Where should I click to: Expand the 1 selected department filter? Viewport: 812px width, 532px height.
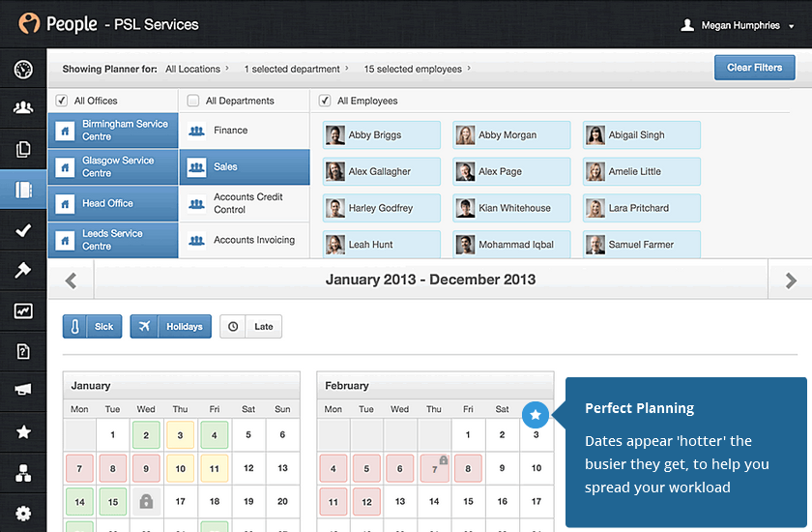pos(296,69)
